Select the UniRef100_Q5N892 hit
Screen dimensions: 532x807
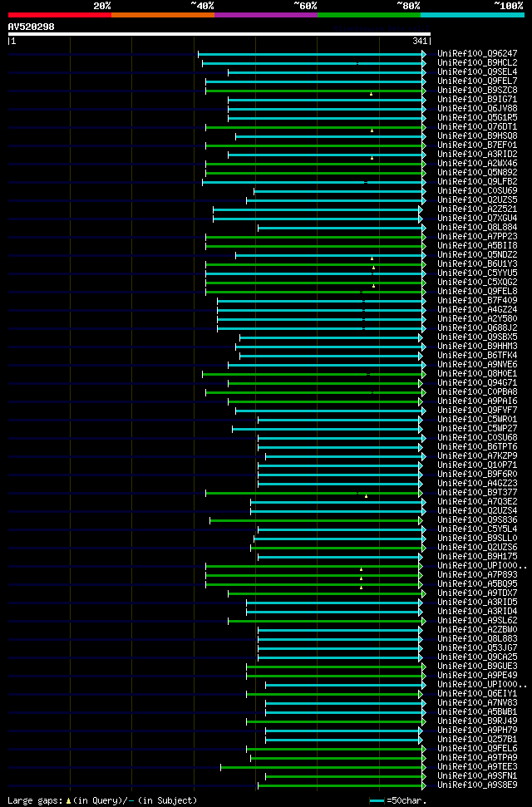477,173
